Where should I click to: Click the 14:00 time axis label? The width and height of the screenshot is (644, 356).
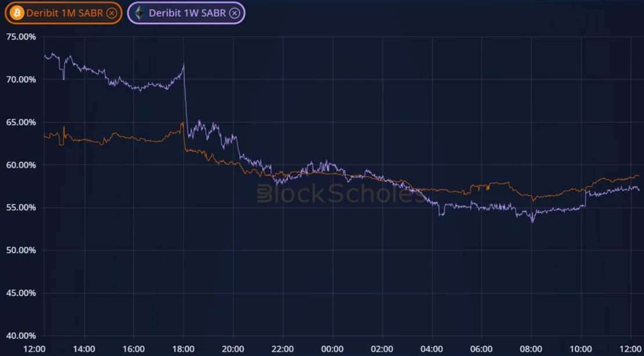[84, 350]
